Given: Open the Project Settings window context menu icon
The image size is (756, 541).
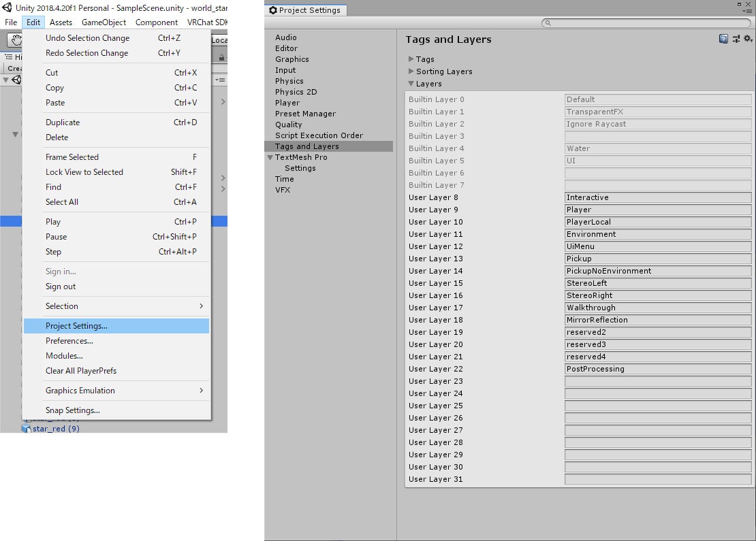Looking at the screenshot, I should [747, 11].
